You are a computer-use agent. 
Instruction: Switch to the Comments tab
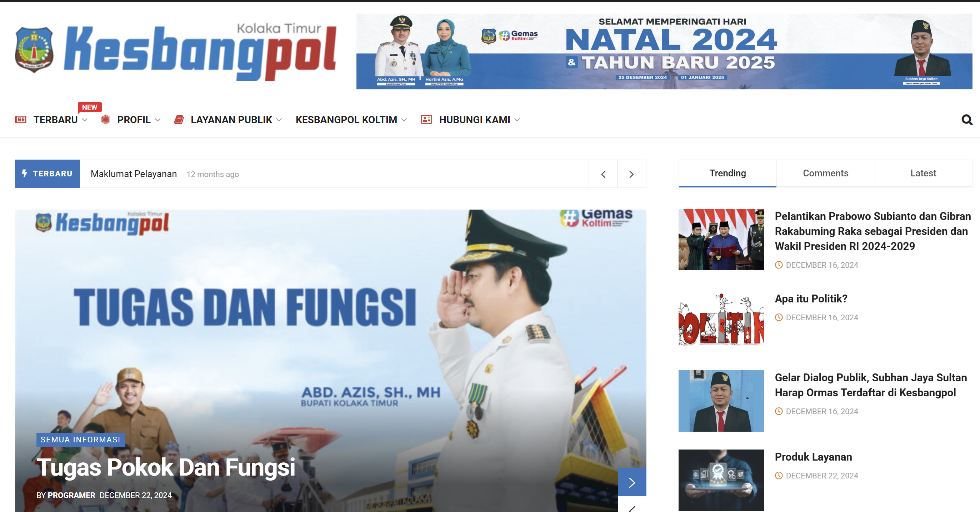click(x=825, y=174)
